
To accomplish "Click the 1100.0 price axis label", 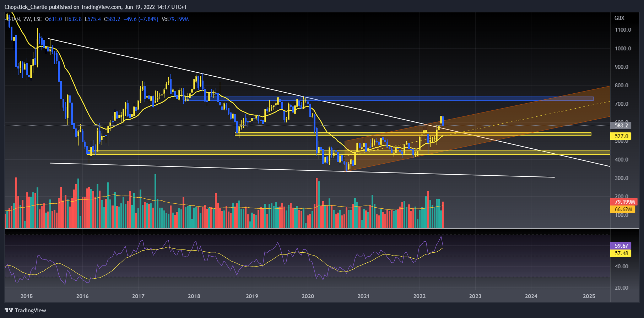I will [x=623, y=30].
